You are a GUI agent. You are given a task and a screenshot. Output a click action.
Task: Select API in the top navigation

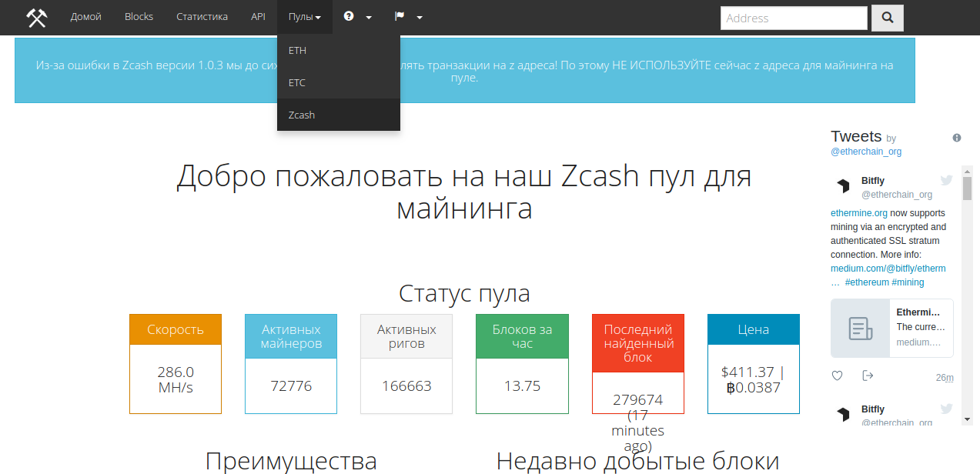point(258,17)
